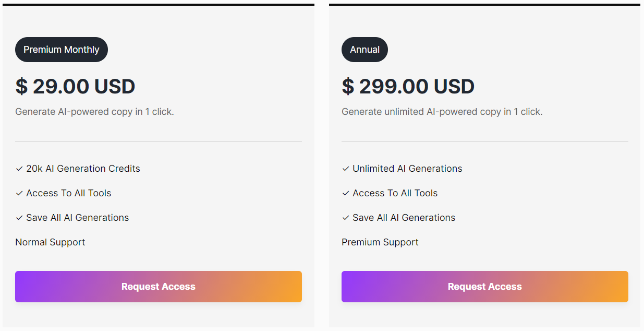This screenshot has height=331, width=644.
Task: Click the Annual plan's Access To All Tools checkmark
Action: 346,193
